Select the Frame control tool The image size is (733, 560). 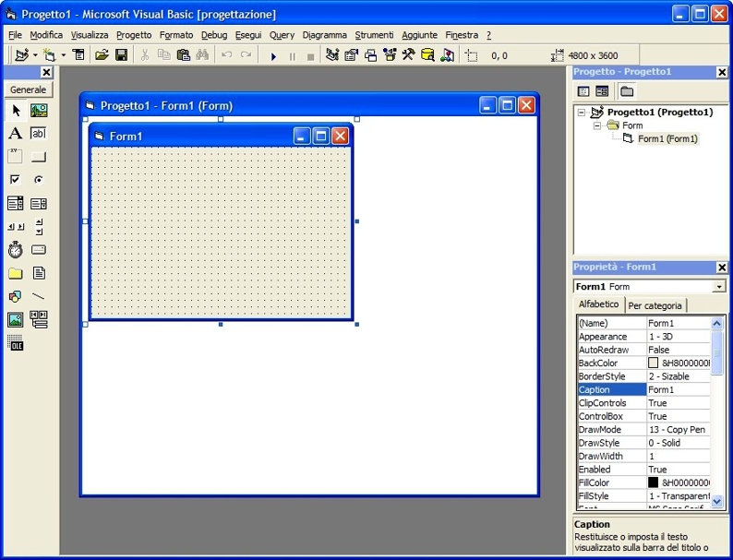(16, 157)
